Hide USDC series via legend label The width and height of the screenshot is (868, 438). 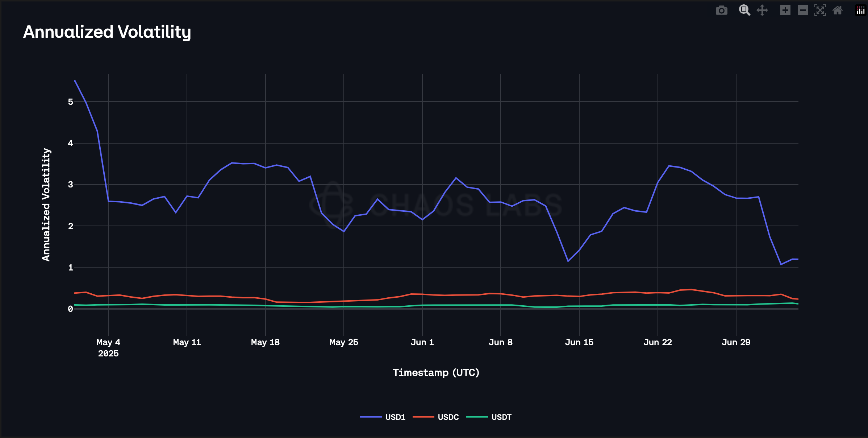click(x=448, y=417)
